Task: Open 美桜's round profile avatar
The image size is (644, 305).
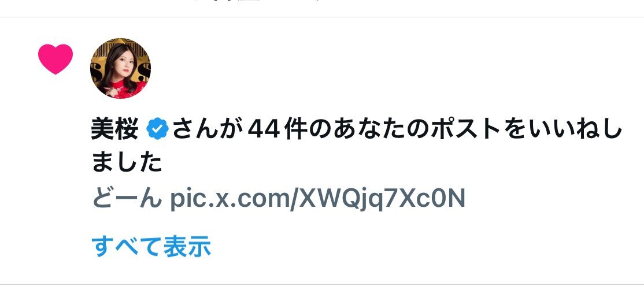Action: pos(120,68)
